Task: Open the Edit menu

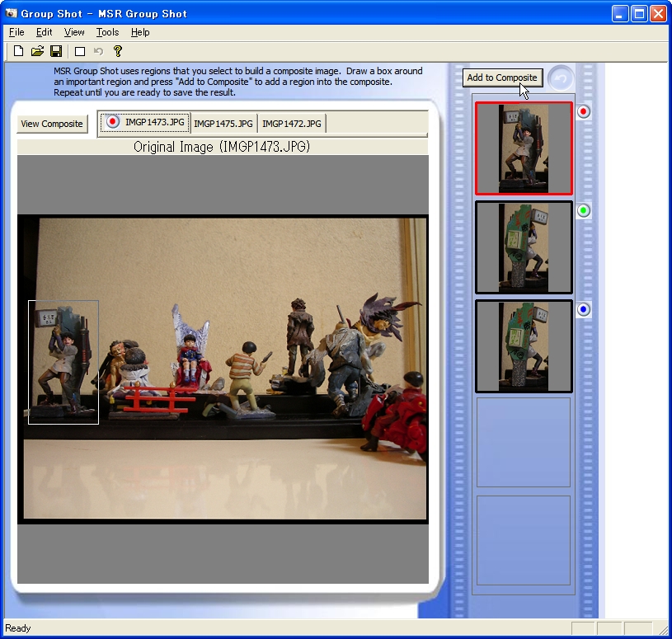Action: click(x=45, y=32)
